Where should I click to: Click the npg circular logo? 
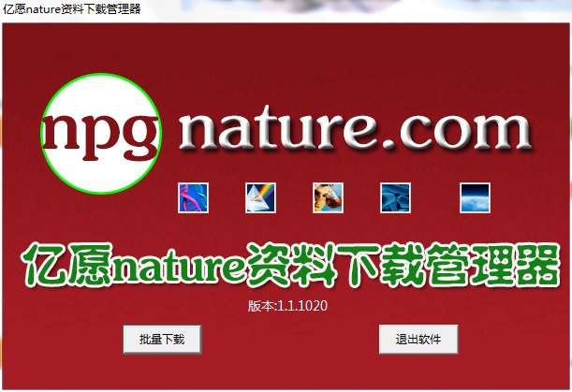coord(101,134)
